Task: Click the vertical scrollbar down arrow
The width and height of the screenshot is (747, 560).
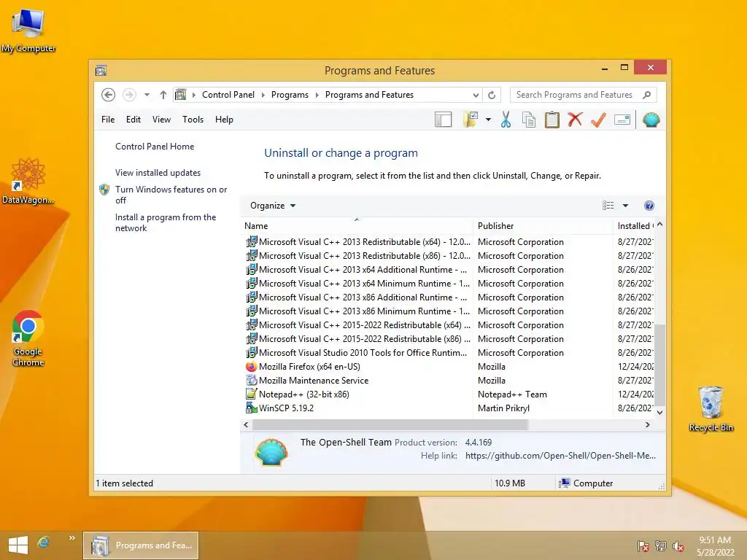Action: coord(659,413)
